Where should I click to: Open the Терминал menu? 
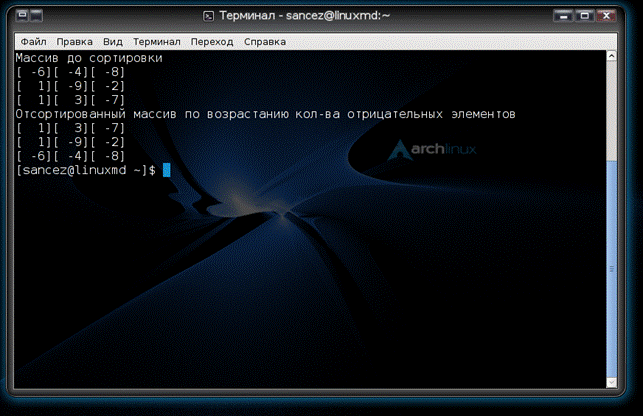point(157,42)
